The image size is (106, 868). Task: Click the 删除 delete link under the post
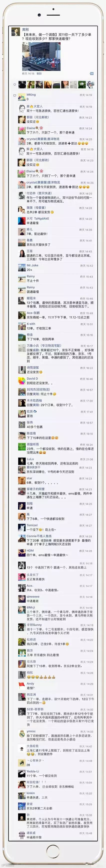point(39,73)
